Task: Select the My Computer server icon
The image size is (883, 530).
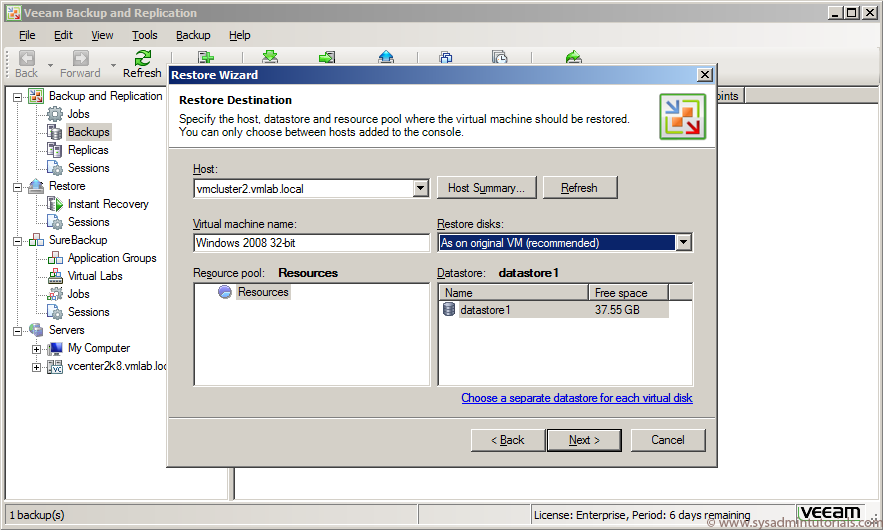Action: 55,349
